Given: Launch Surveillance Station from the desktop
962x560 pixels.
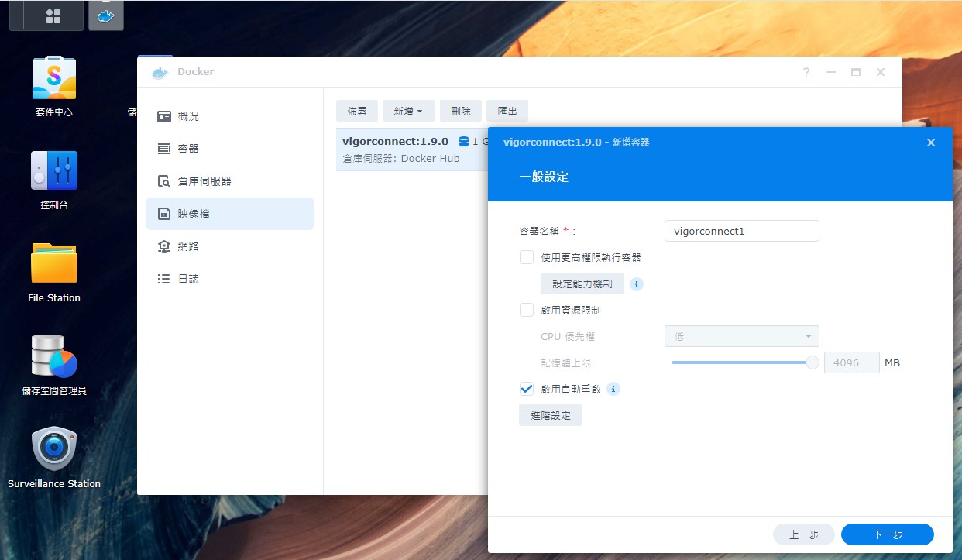Looking at the screenshot, I should [x=53, y=450].
